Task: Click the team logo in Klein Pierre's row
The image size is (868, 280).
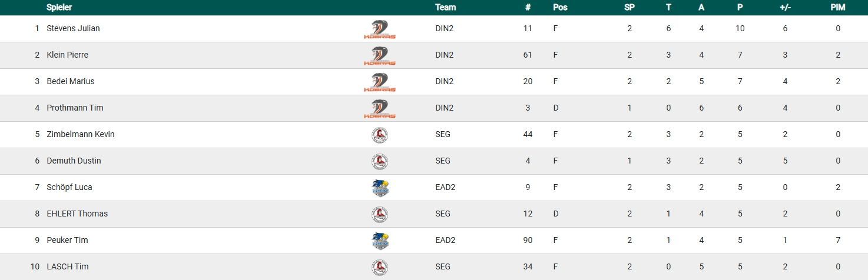Action: (380, 55)
